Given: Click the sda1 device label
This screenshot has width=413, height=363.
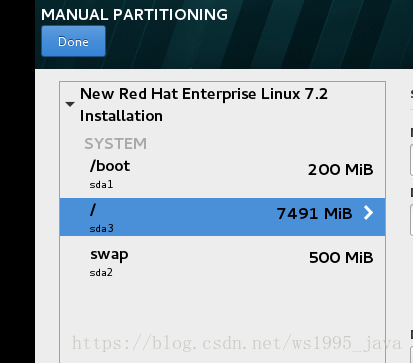Looking at the screenshot, I should 101,185.
